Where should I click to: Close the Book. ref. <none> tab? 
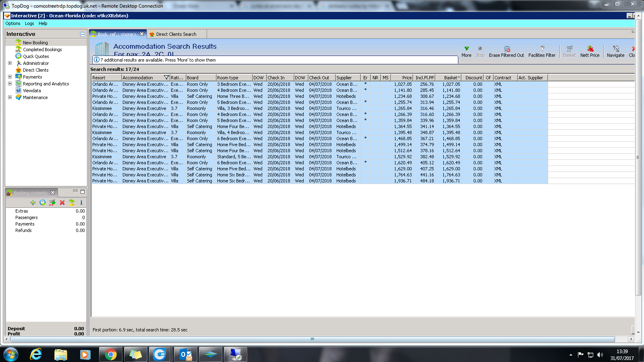142,34
